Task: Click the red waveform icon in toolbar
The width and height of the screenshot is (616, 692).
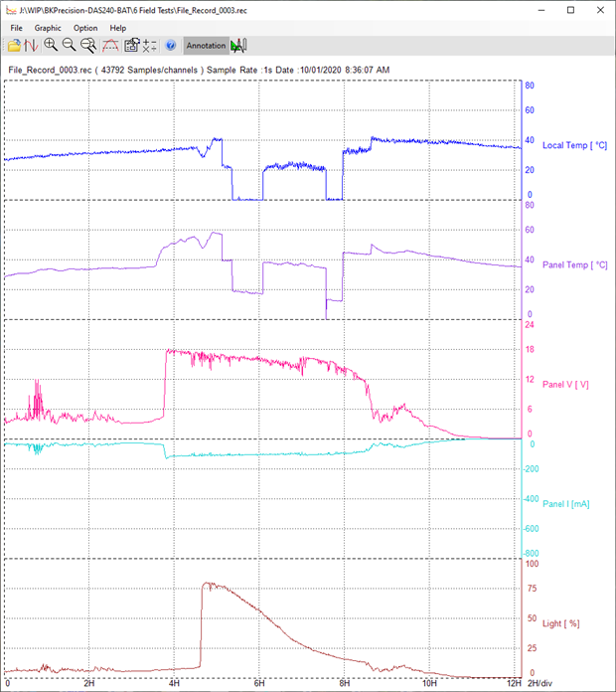Action: [x=31, y=46]
